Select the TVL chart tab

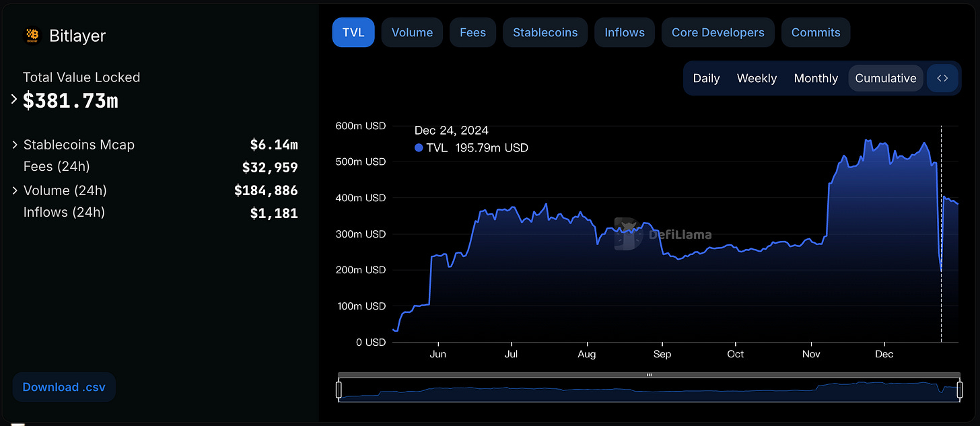[353, 32]
